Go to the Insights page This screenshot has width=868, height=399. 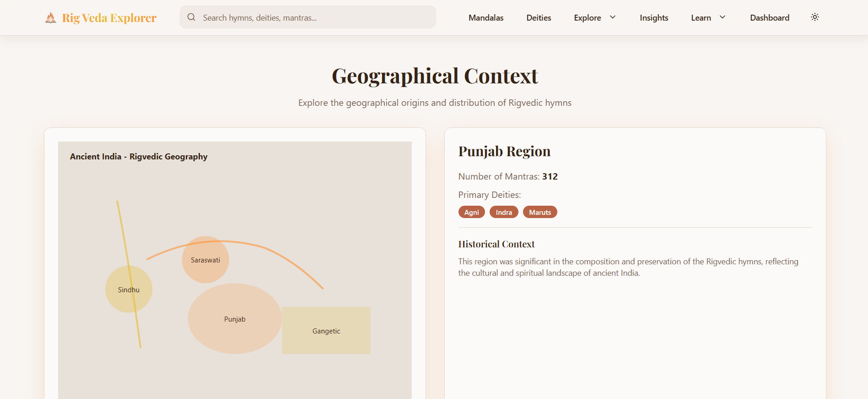click(653, 18)
